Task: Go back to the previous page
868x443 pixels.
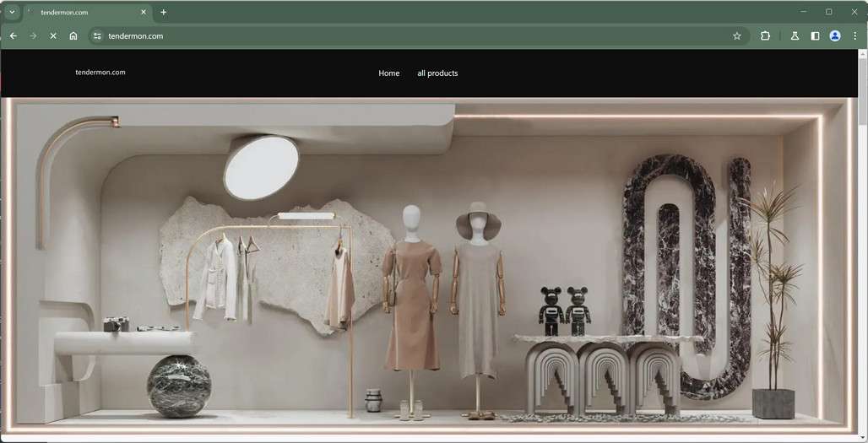Action: [14, 36]
